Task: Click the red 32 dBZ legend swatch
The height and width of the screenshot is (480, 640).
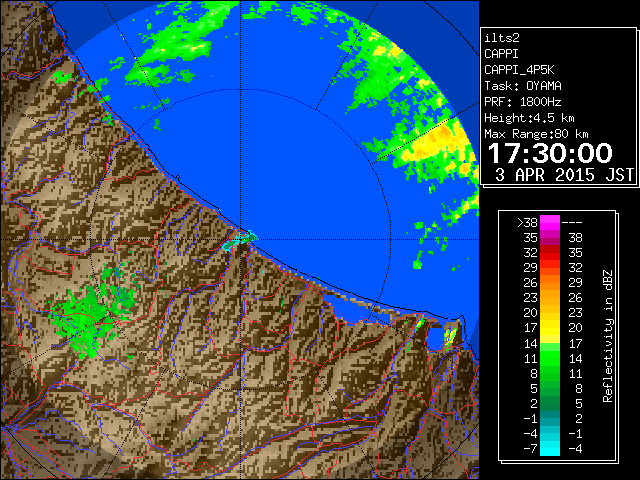Action: (x=550, y=253)
